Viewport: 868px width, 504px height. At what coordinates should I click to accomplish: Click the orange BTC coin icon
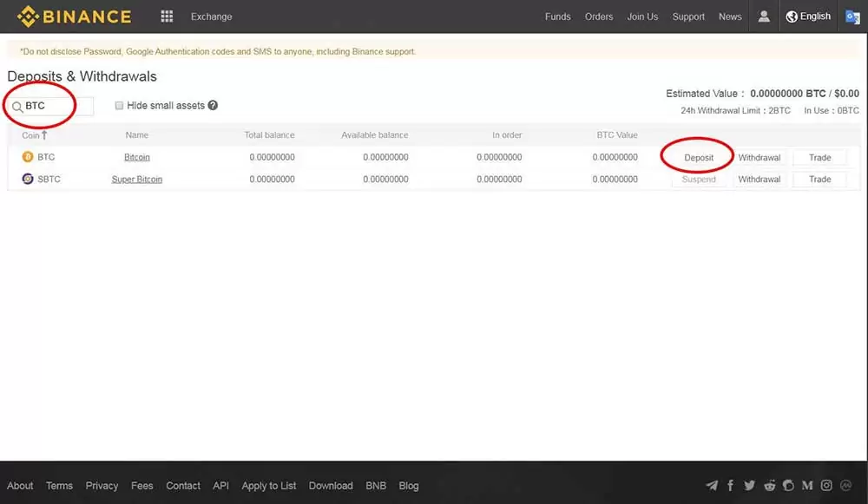pos(28,157)
